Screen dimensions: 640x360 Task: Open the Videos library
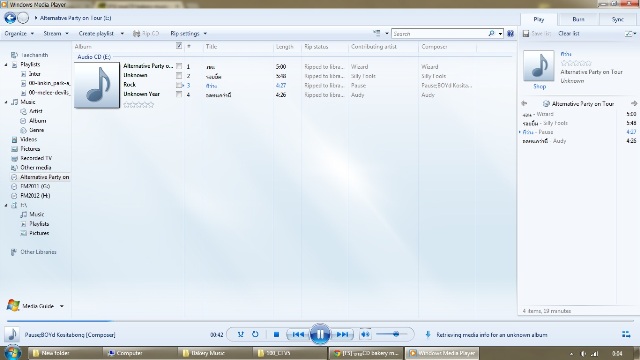[28, 139]
